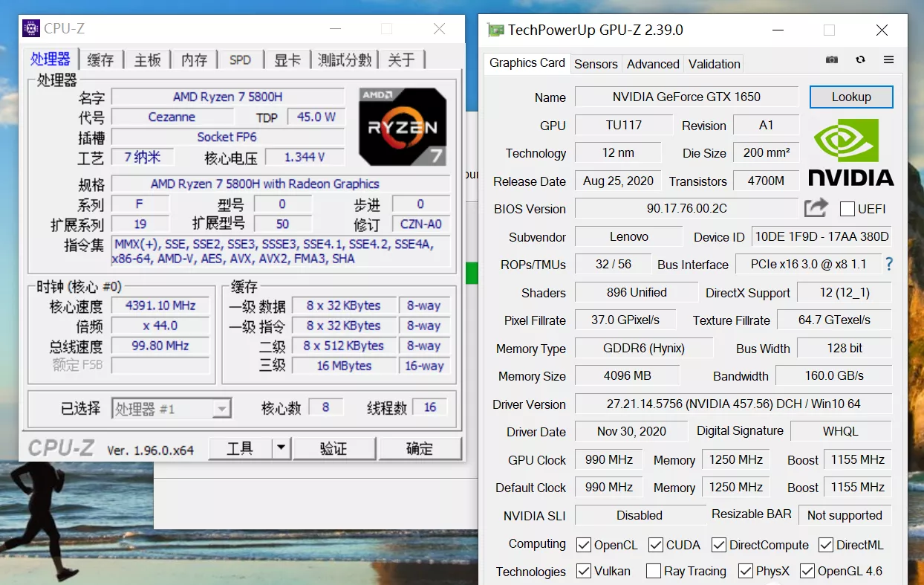Click the Release Date value Aug 25, 2020
This screenshot has height=585, width=924.
[618, 181]
